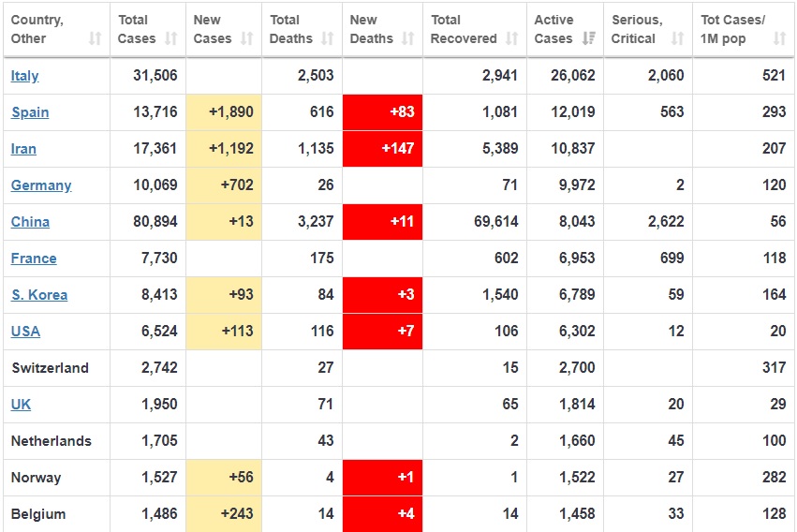Image resolution: width=797 pixels, height=532 pixels.
Task: Sort by Tot Cases/1M pop icon
Action: point(779,38)
